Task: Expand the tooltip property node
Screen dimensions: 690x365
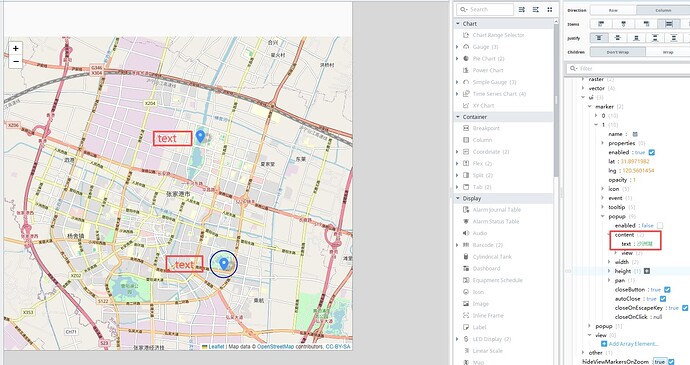Action: 603,207
